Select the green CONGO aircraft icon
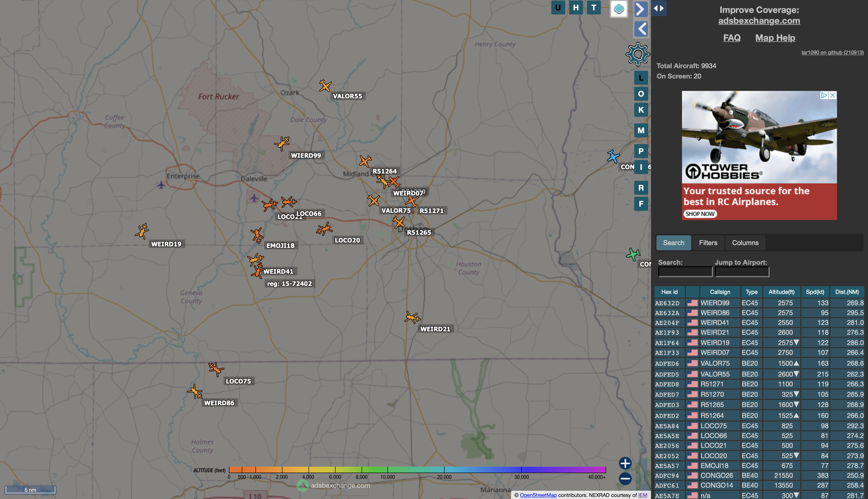 633,254
